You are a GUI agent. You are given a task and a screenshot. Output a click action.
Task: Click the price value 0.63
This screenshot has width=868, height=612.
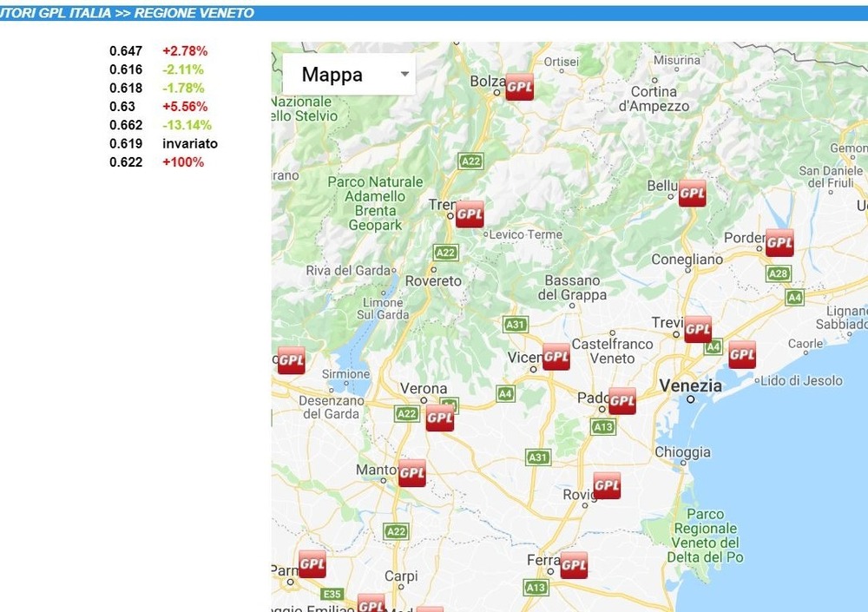click(122, 106)
